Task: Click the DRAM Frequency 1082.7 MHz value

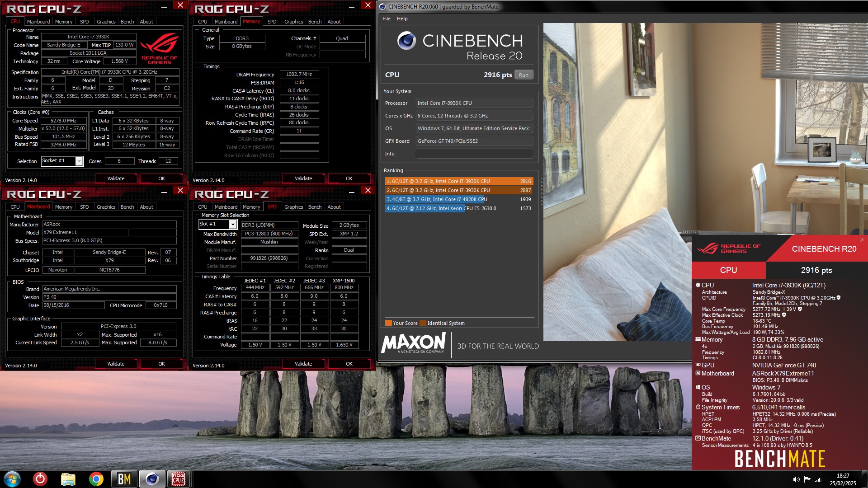Action: click(299, 74)
